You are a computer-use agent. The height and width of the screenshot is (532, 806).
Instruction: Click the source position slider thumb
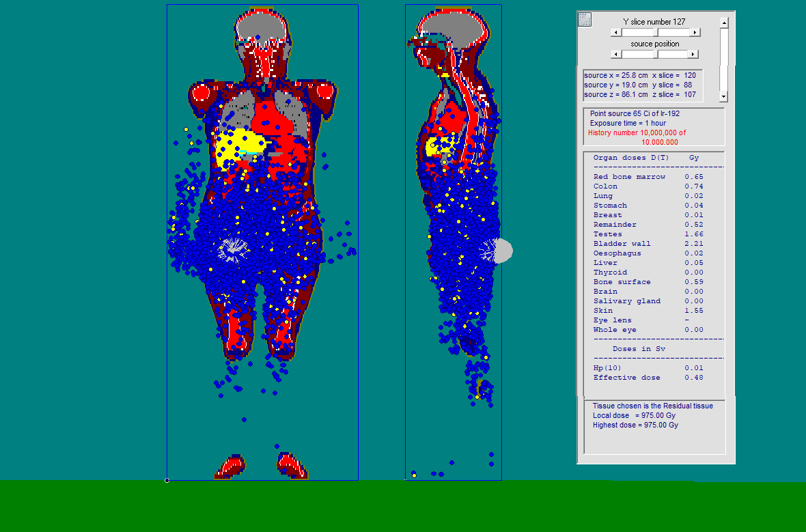click(654, 54)
